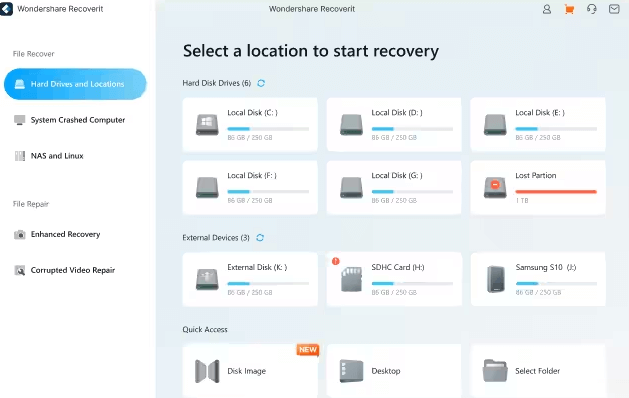Click the Local Disk (E:) drive icon

pos(495,124)
